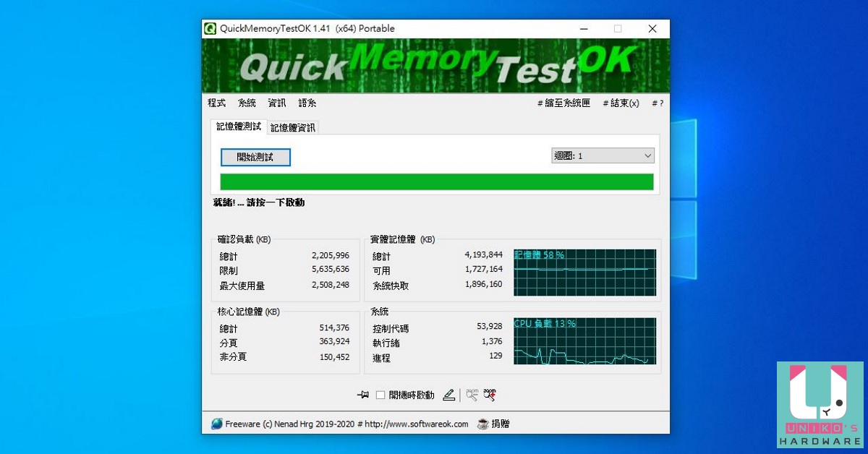Viewport: 868px width, 454px height.
Task: Click the 捐贈 donate link
Action: point(501,424)
